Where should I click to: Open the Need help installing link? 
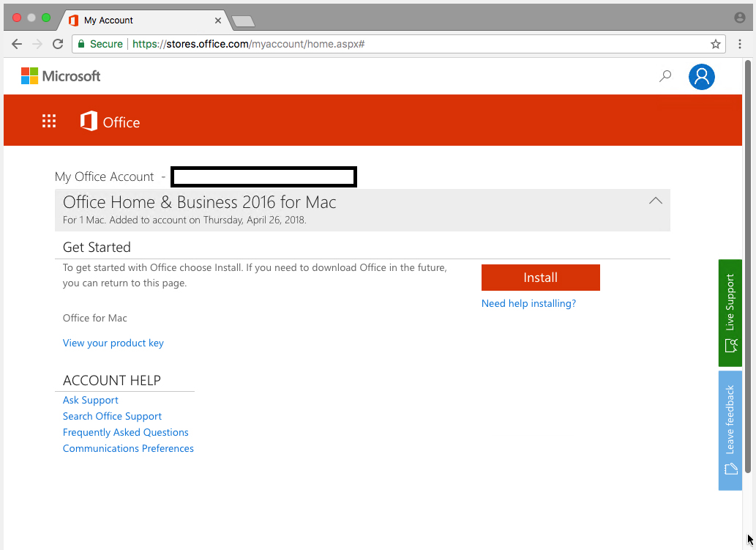528,304
